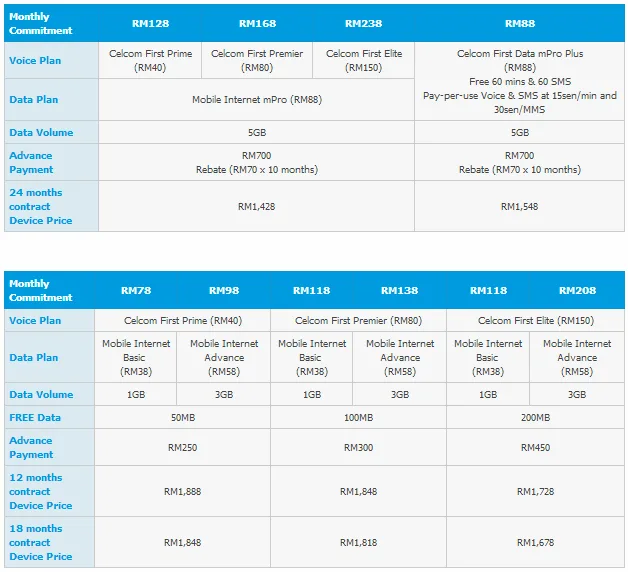Click the RM118 header above Celcom First Elite
The width and height of the screenshot is (628, 572).
(x=488, y=290)
